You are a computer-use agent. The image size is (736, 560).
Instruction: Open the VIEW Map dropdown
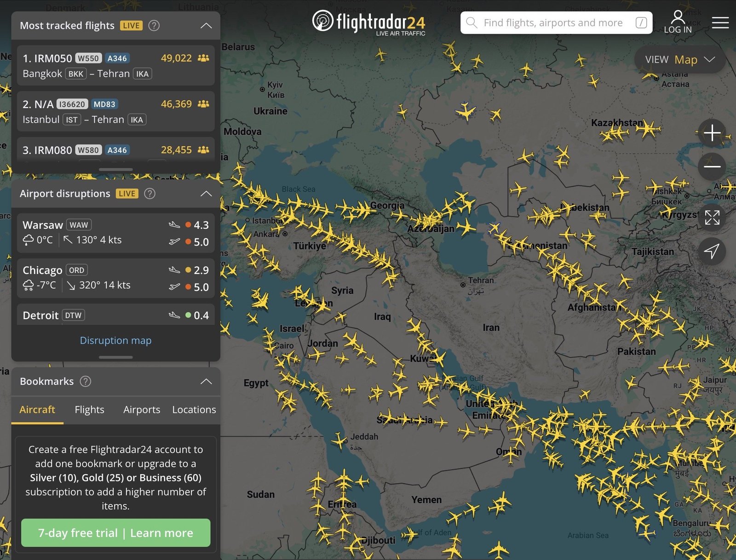[x=679, y=60]
